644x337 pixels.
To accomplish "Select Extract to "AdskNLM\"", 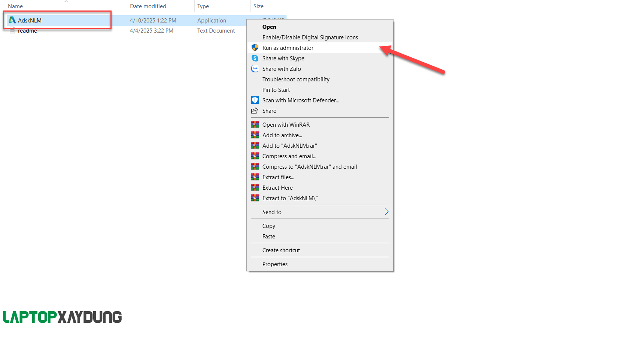I will pos(320,198).
